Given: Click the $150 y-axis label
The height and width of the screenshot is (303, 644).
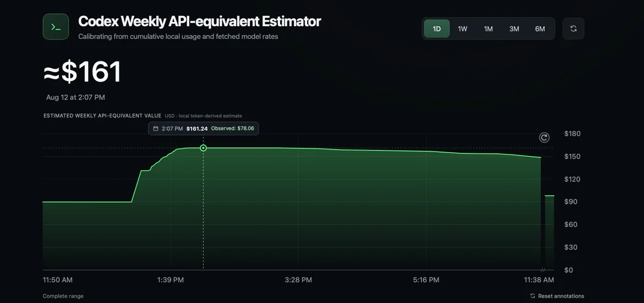Looking at the screenshot, I should (572, 156).
